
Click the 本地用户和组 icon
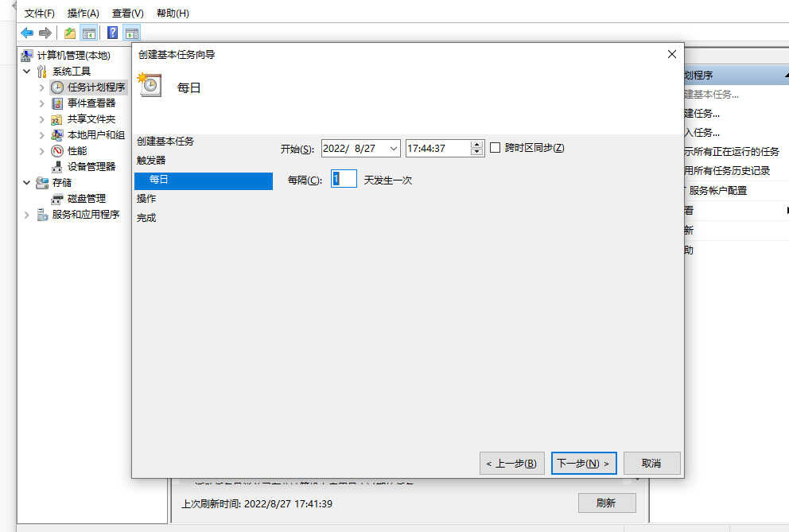[57, 135]
